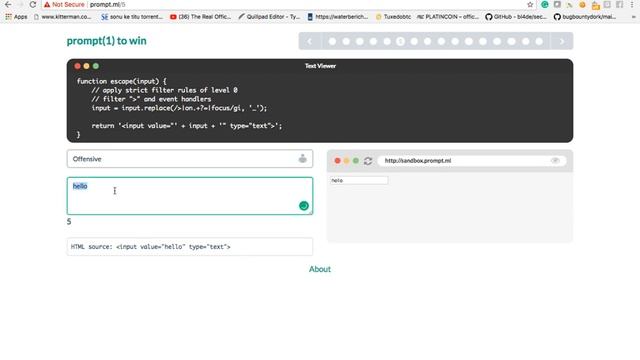
Task: Click the character count 5 below the textarea
Action: (69, 222)
